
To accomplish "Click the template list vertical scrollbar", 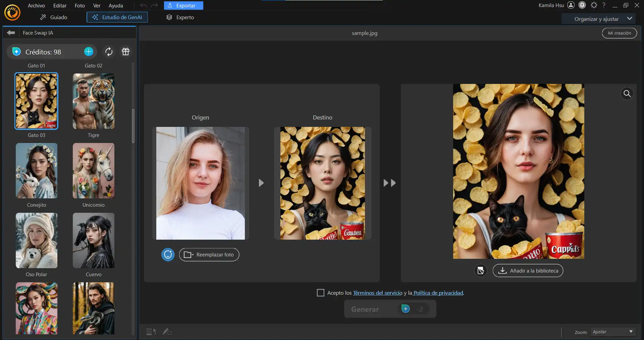I will 133,126.
